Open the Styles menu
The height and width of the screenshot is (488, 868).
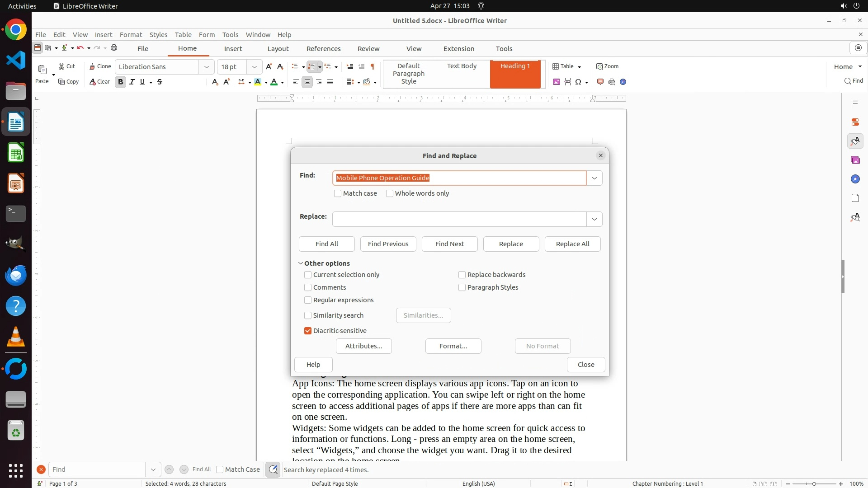pyautogui.click(x=158, y=35)
